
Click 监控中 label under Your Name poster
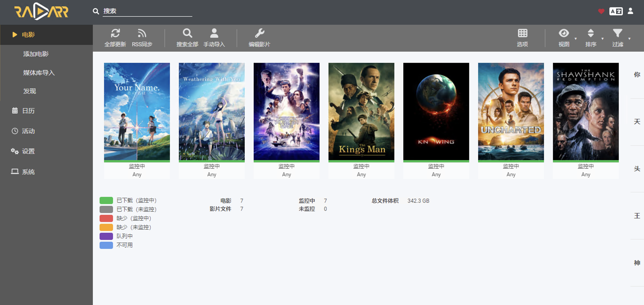tap(137, 166)
